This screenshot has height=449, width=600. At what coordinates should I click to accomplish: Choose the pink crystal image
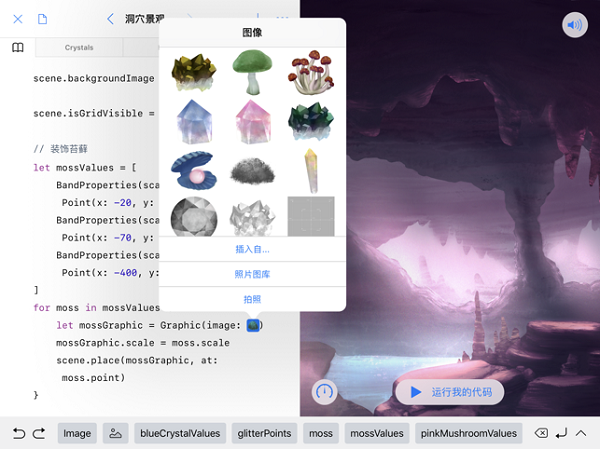[253, 122]
